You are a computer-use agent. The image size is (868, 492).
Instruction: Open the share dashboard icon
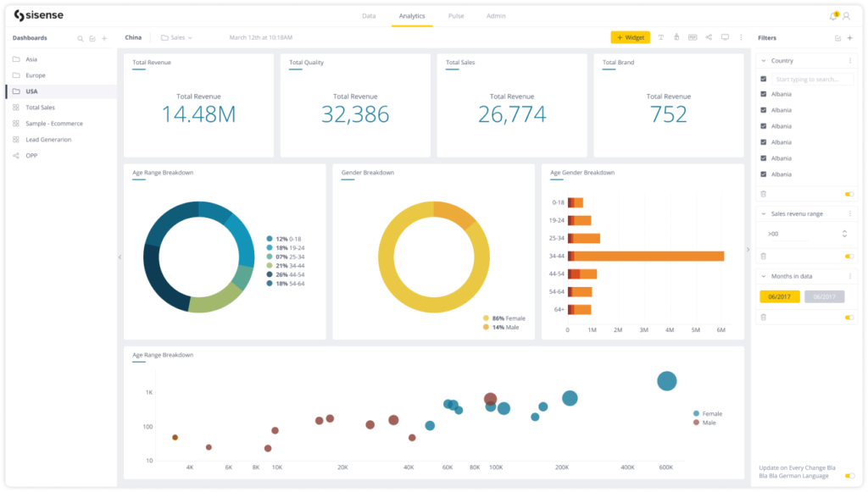tap(709, 37)
